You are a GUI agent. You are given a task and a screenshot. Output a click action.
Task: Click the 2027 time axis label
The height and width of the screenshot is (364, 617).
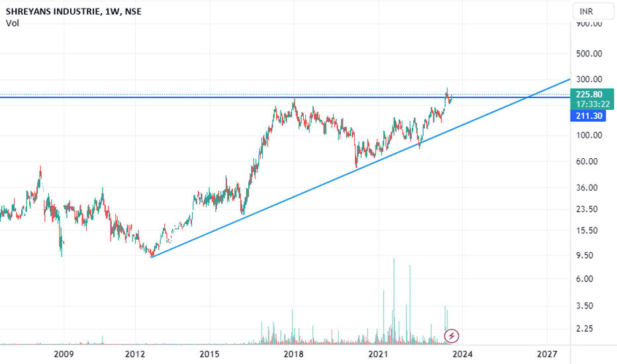[x=547, y=354]
